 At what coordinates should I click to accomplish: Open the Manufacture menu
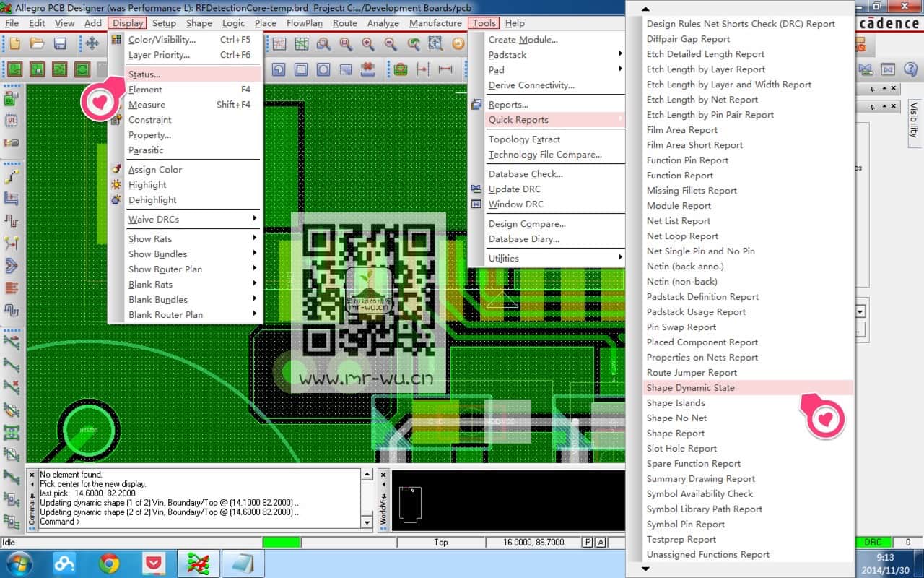435,23
